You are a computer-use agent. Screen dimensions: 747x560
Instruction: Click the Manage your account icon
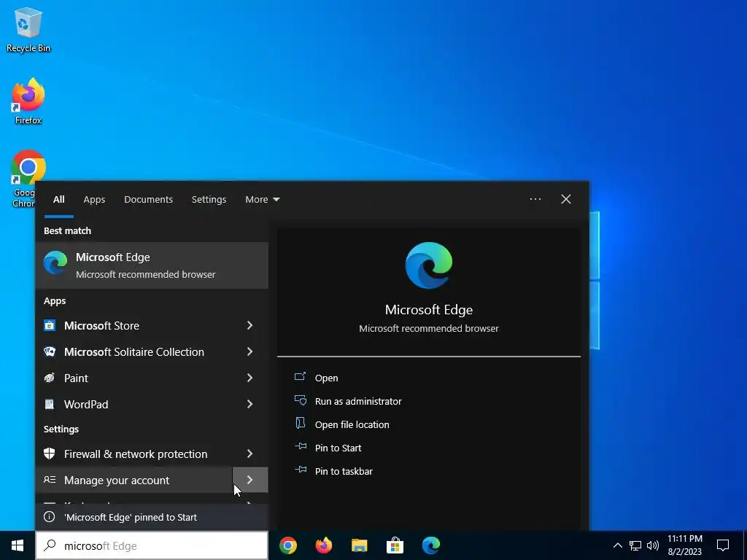pyautogui.click(x=50, y=480)
